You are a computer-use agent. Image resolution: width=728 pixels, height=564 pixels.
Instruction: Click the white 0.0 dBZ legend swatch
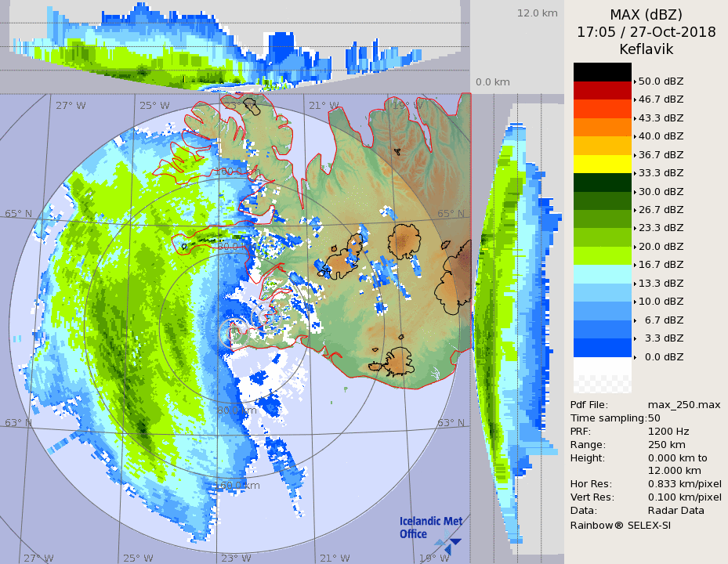[x=602, y=367]
